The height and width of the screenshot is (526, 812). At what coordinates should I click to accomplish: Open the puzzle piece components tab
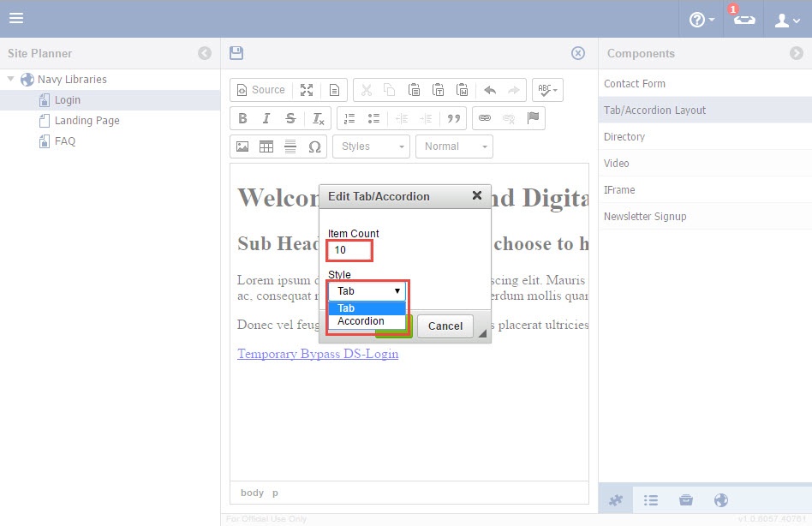tap(615, 500)
